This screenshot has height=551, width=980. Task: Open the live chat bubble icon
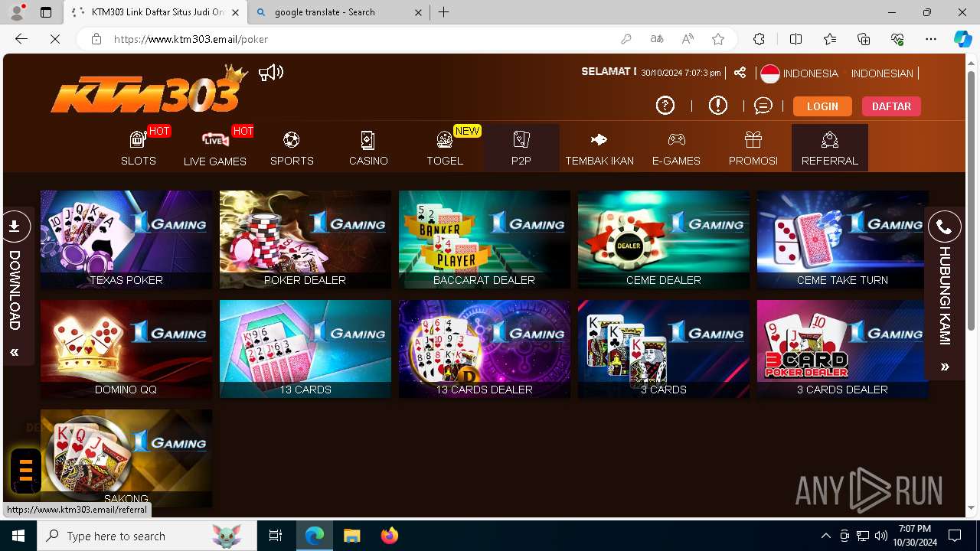763,106
